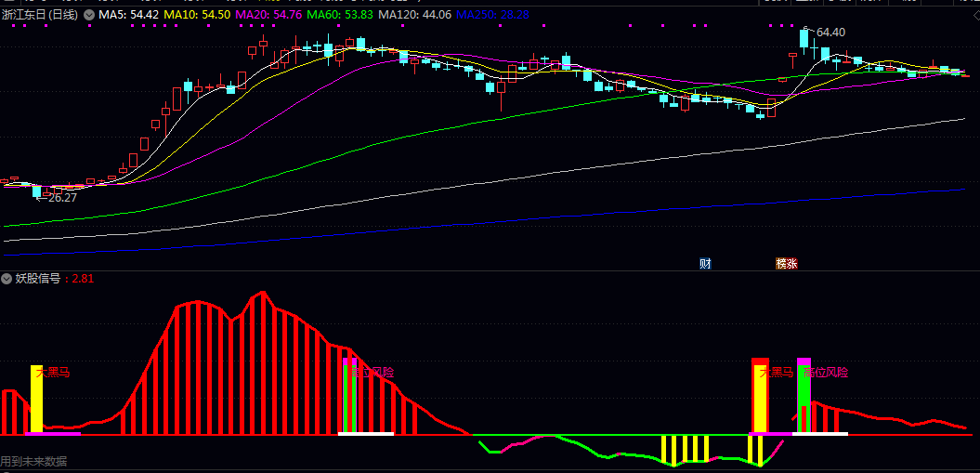Click the 用到未来数据 notice text
Screen dimensions: 980x473
33,462
